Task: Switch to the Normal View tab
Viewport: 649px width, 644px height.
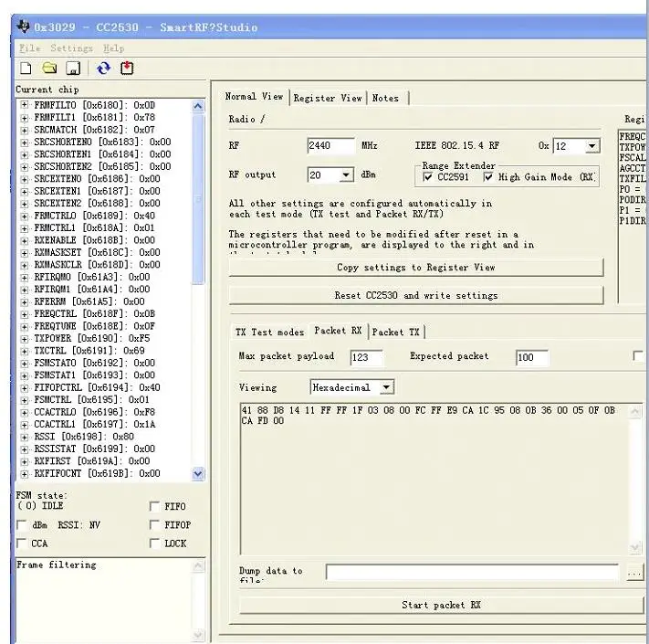Action: (x=254, y=97)
